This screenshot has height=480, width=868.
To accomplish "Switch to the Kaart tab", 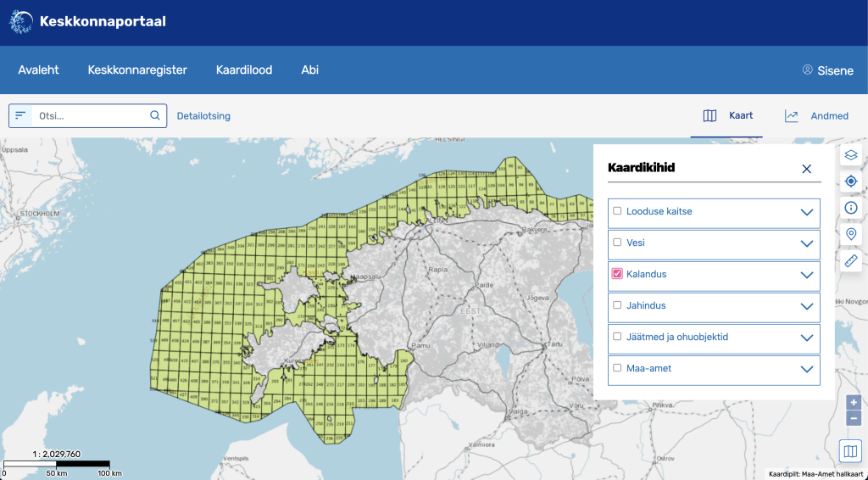I will 726,115.
